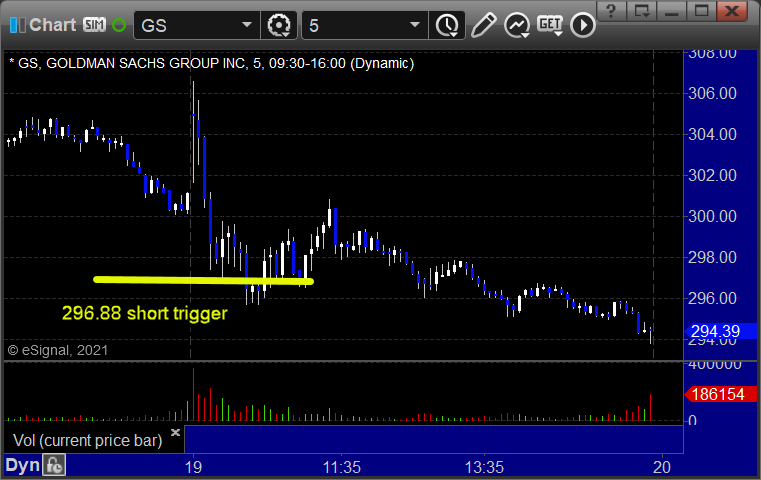Screen dimensions: 761x480
Task: Click the GET Advanced tools icon
Action: pos(550,25)
